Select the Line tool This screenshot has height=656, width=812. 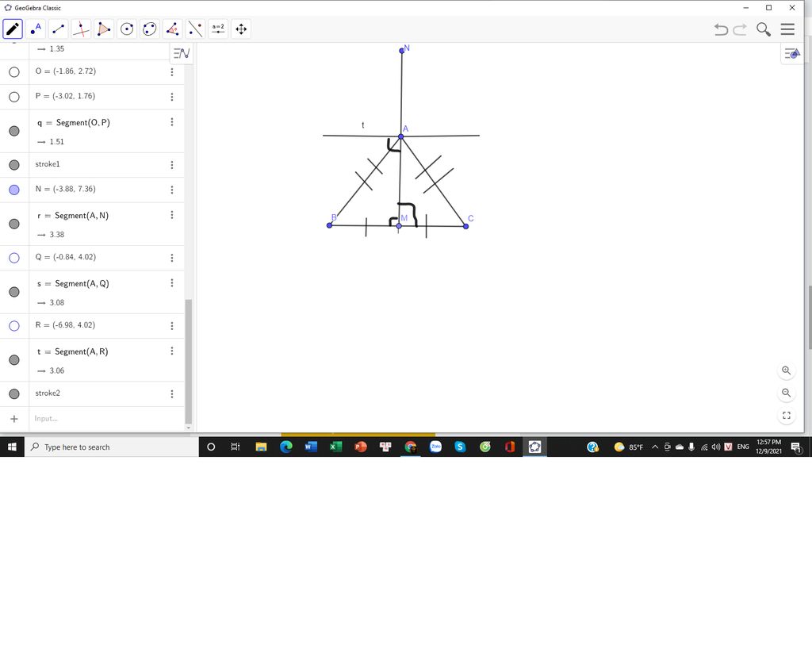59,29
